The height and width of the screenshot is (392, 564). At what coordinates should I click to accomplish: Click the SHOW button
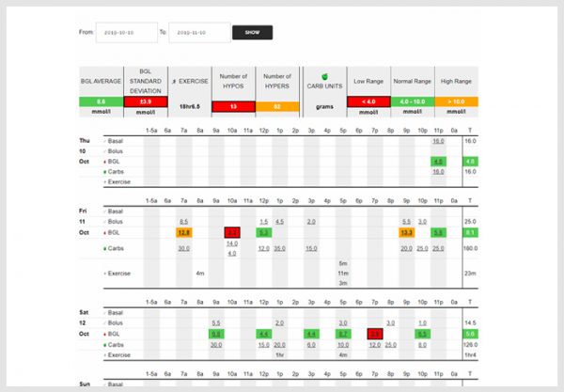tap(252, 32)
